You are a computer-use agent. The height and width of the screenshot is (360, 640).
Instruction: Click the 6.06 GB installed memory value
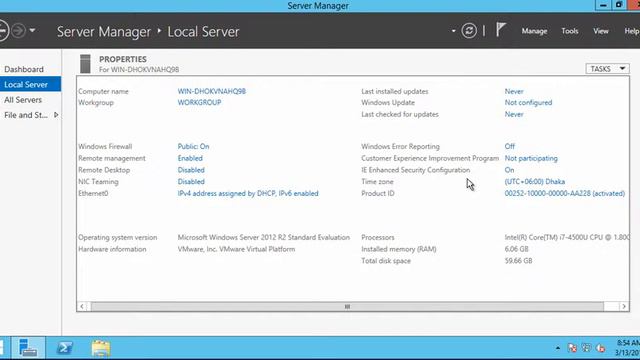pos(516,249)
